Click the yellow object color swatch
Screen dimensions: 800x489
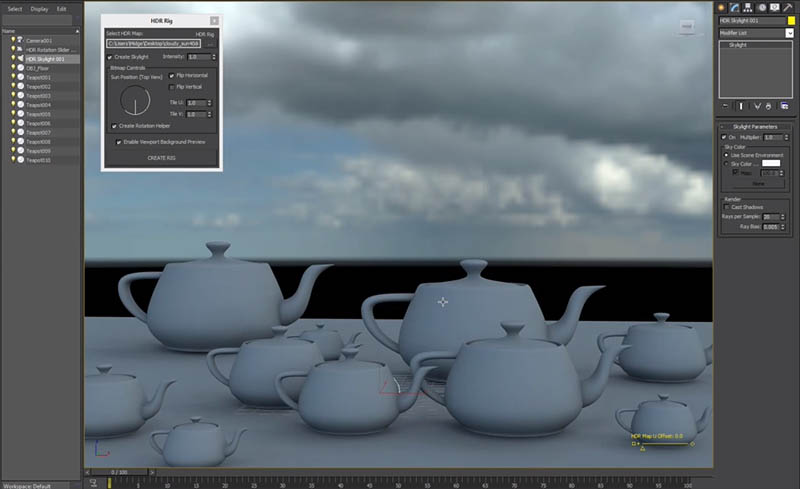(x=791, y=20)
